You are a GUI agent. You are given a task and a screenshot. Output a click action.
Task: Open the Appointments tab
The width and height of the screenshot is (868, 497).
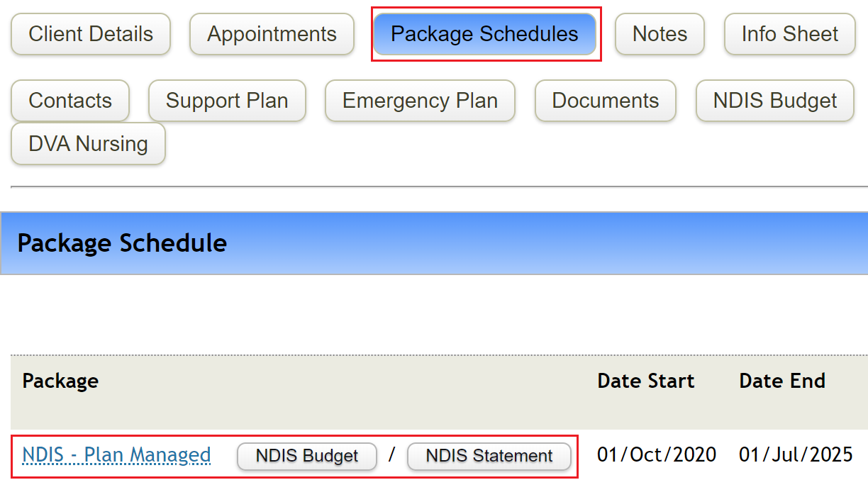click(272, 33)
